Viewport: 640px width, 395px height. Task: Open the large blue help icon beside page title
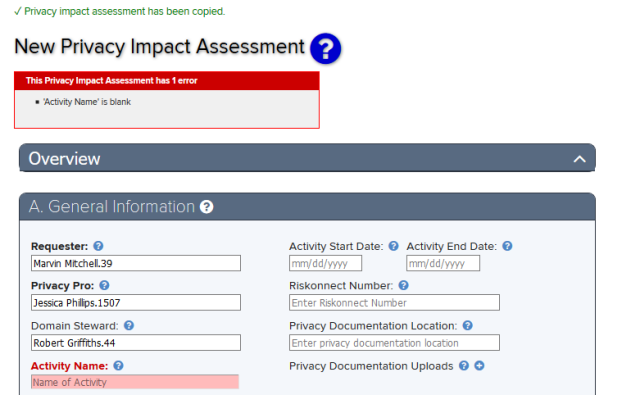tap(325, 49)
